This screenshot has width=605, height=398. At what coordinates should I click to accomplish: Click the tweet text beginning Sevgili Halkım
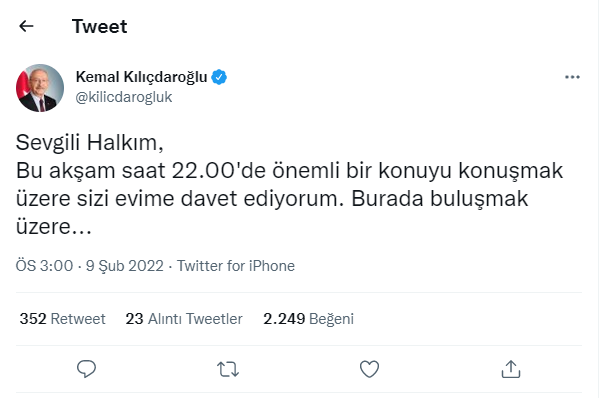289,184
